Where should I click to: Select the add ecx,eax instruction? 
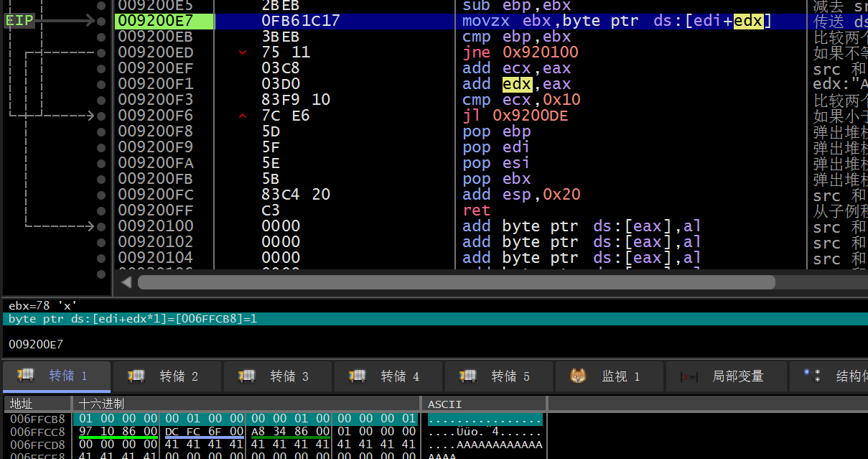point(516,68)
